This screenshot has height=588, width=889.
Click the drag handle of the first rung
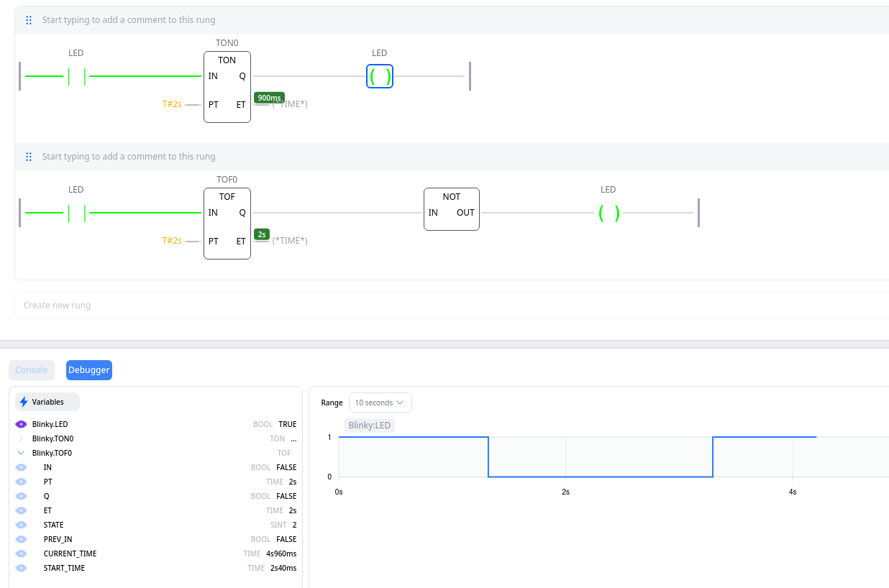pos(29,20)
